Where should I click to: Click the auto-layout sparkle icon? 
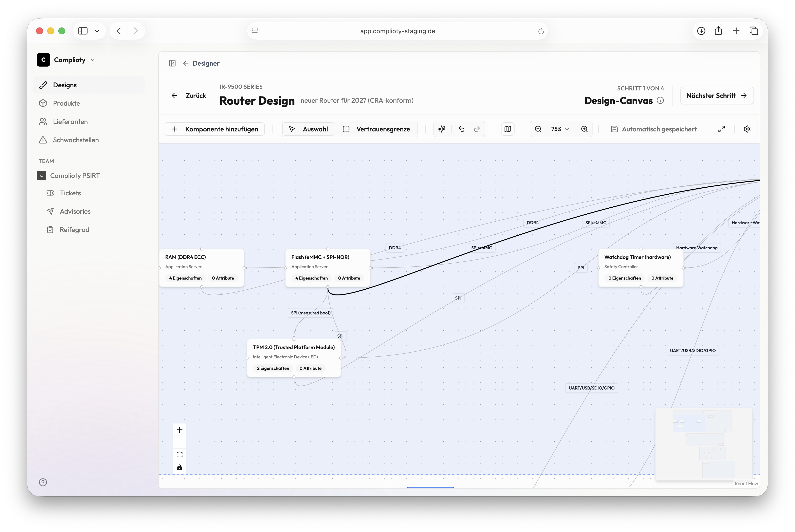(442, 129)
